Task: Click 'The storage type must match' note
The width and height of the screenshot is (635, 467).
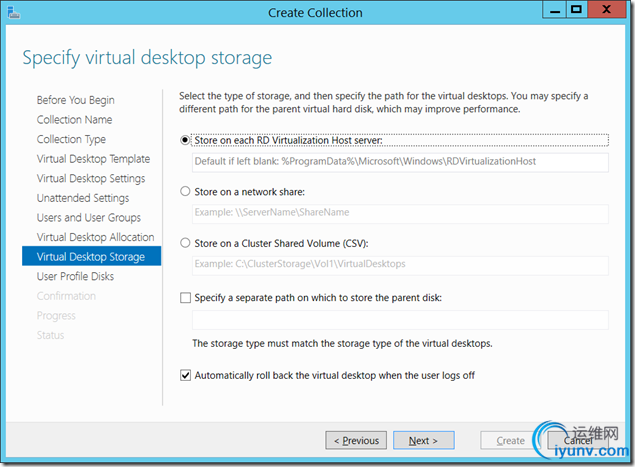Action: click(342, 343)
